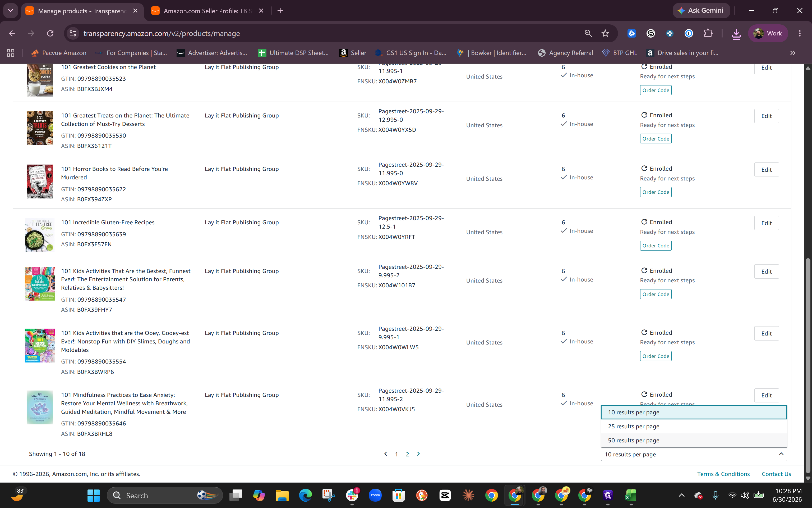Open the tab search dropdown arrow
Image resolution: width=812 pixels, height=508 pixels.
10,11
